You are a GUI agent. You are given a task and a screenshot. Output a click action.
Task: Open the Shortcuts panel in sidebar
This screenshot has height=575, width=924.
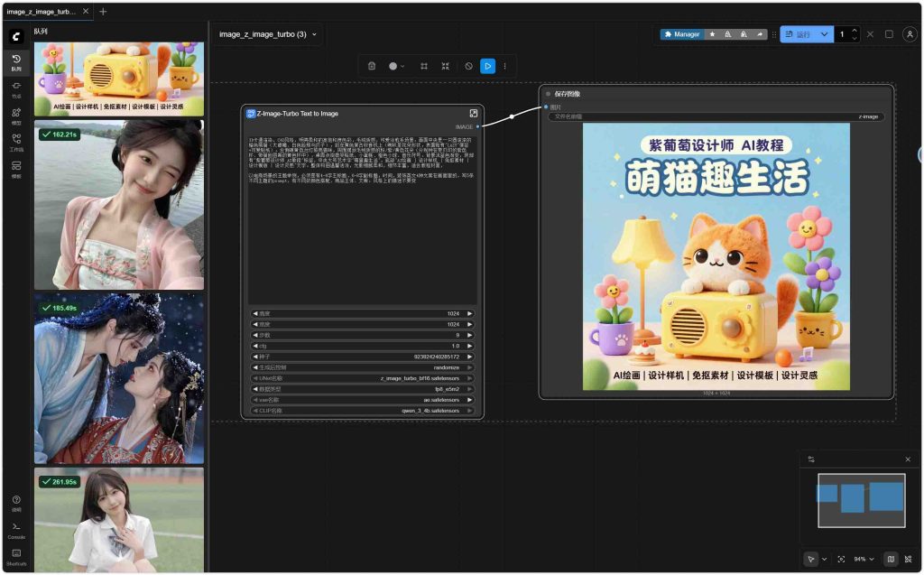coord(16,556)
